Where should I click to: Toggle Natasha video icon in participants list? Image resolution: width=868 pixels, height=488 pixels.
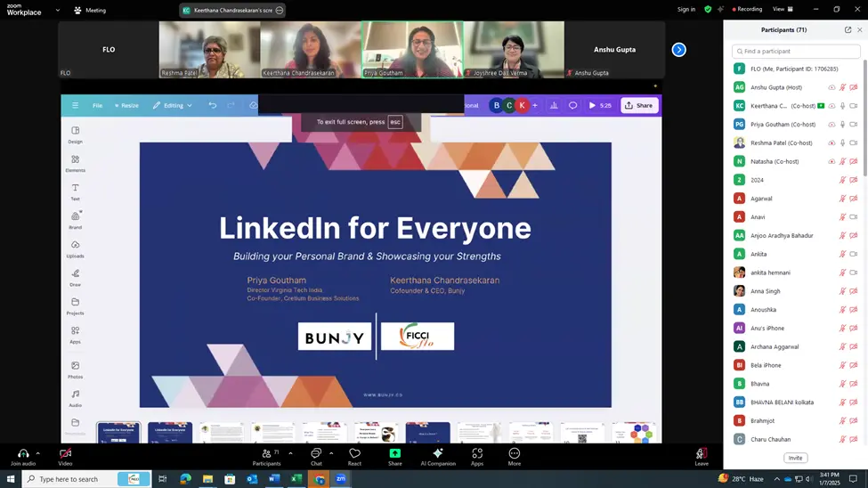(x=854, y=162)
